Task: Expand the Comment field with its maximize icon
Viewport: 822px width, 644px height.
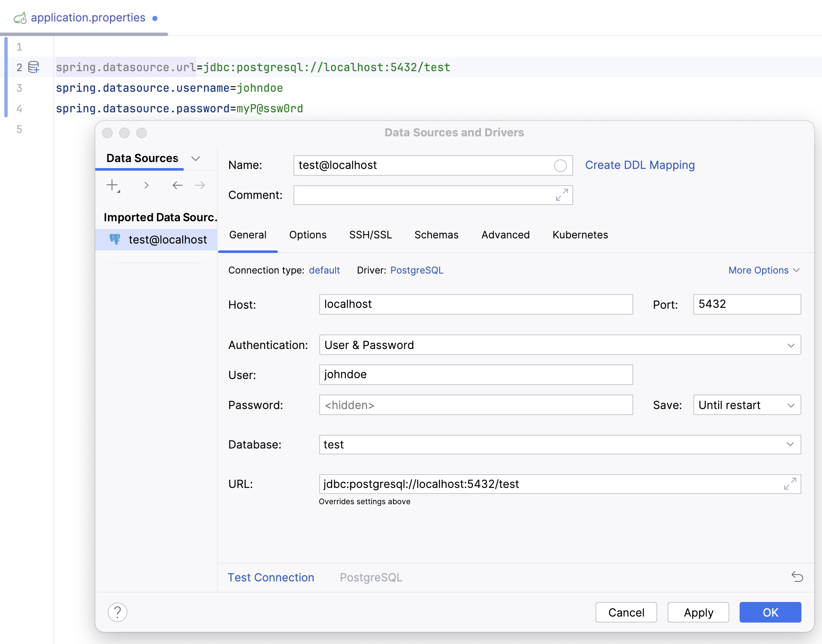Action: pos(562,195)
